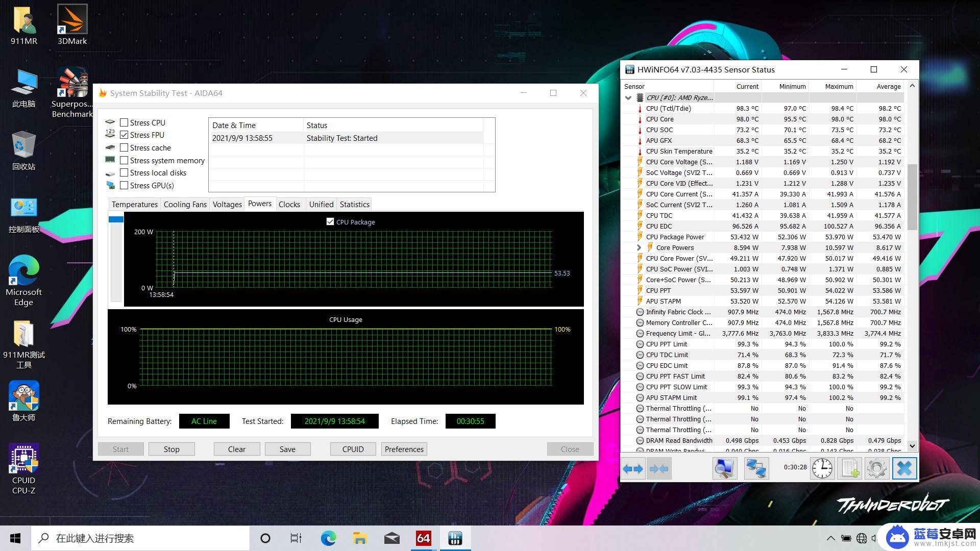Click the Stop button in AIDA64
Screen dimensions: 980x551
click(x=171, y=449)
